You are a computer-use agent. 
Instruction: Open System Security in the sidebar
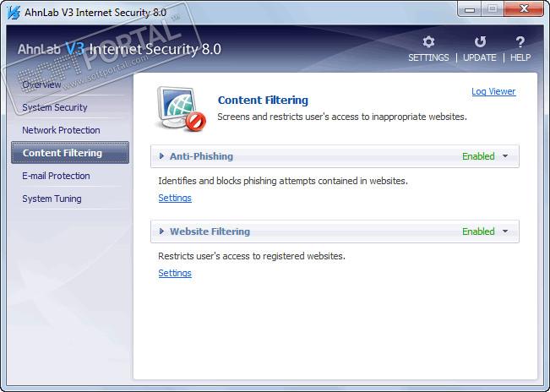(x=55, y=107)
